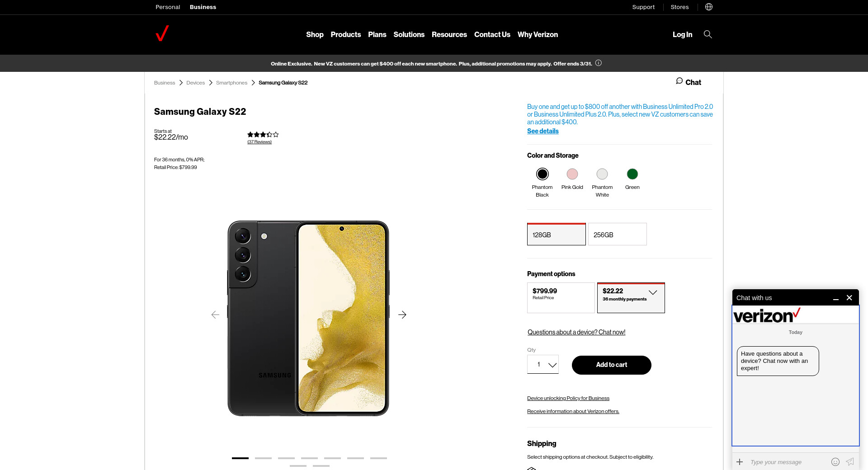Minimize the Chat with us panel
The height and width of the screenshot is (470, 868).
(836, 298)
